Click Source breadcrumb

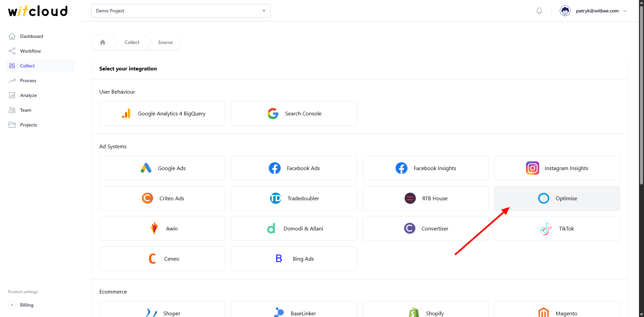coord(165,42)
